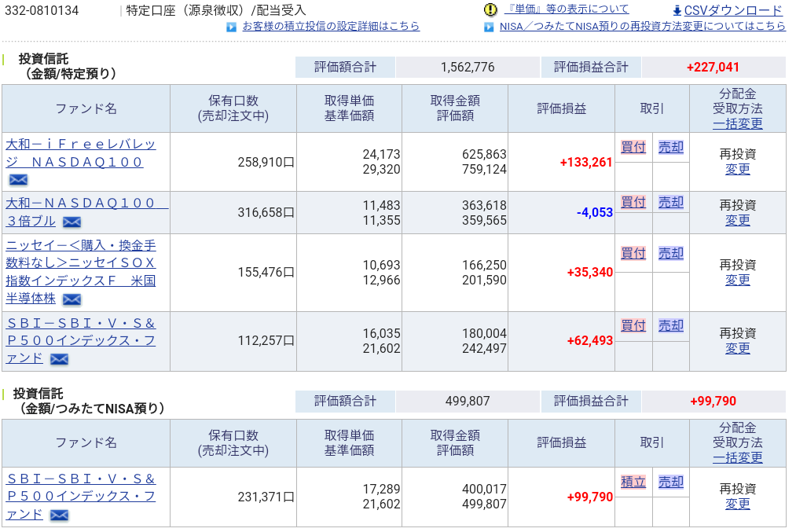The width and height of the screenshot is (796, 532).
Task: Click mail icon beside NASDAQ100 3倍ブル
Action: pos(72,222)
